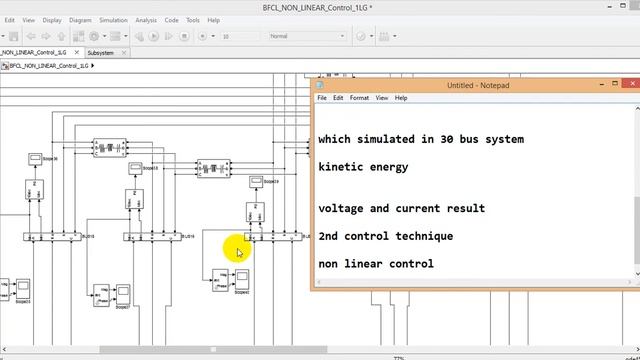The image size is (640, 360).
Task: Click the Forward navigation arrow icon
Action: point(46,36)
